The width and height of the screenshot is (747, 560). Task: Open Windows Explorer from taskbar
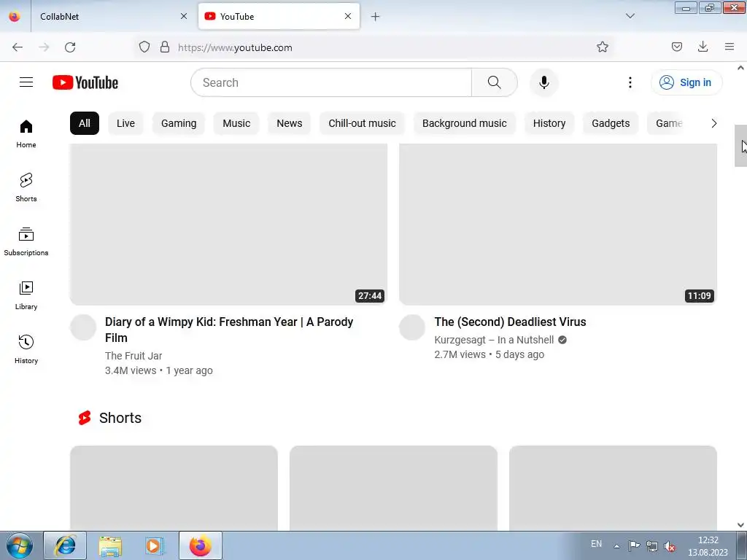pos(110,545)
